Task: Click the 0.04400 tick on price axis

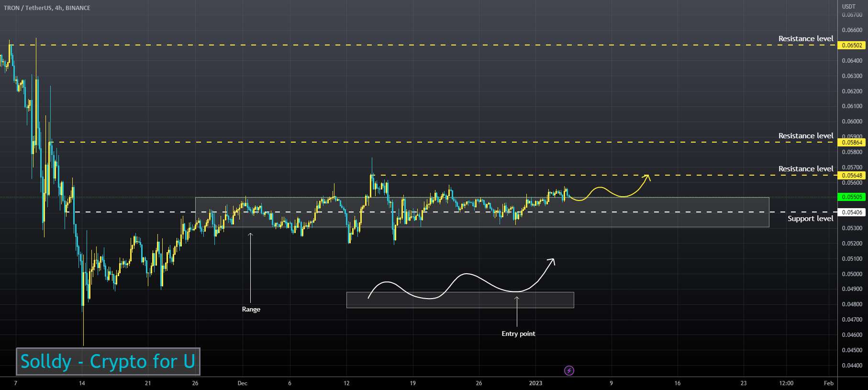Action: 852,366
